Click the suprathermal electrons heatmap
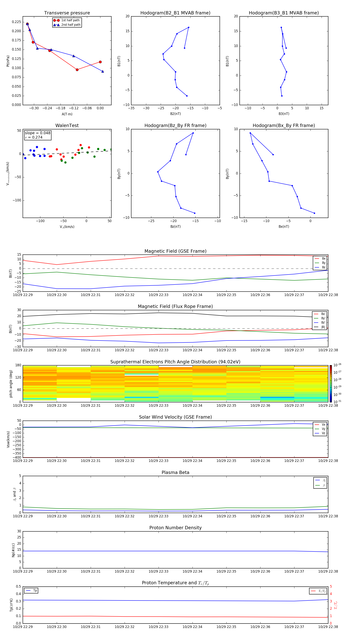Image resolution: width=351 pixels, height=644 pixels. (175, 383)
